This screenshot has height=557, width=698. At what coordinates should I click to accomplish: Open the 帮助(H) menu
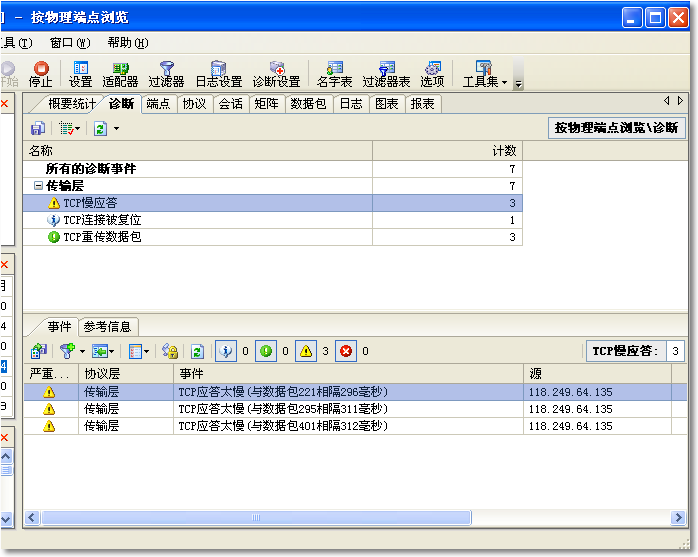(127, 43)
